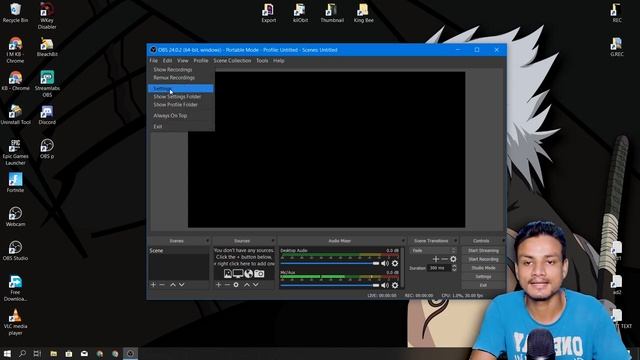Select highlighted Settings entry in File menu
This screenshot has width=640, height=360.
coord(181,89)
